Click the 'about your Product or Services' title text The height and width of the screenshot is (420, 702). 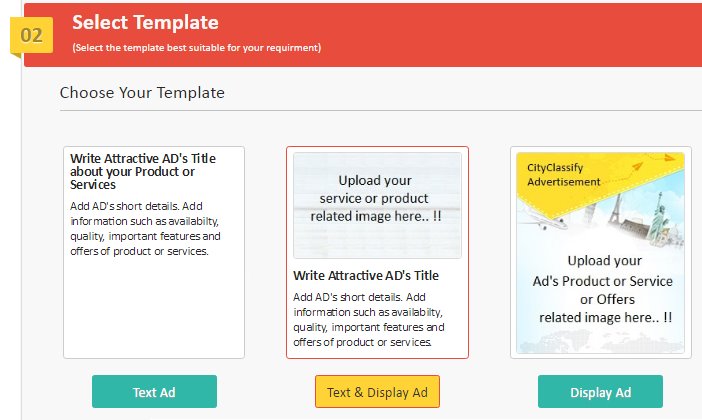point(132,178)
